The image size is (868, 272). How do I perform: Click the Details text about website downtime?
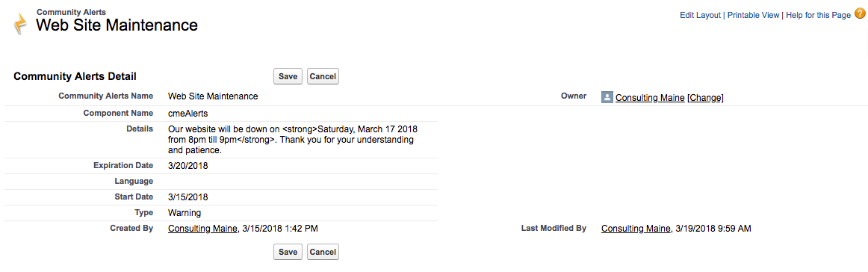(x=296, y=139)
